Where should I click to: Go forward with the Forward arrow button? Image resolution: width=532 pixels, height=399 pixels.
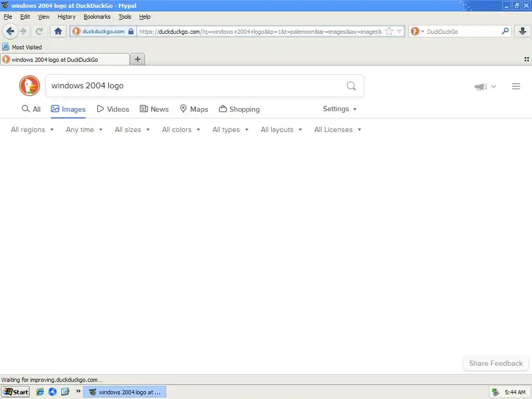pos(23,31)
